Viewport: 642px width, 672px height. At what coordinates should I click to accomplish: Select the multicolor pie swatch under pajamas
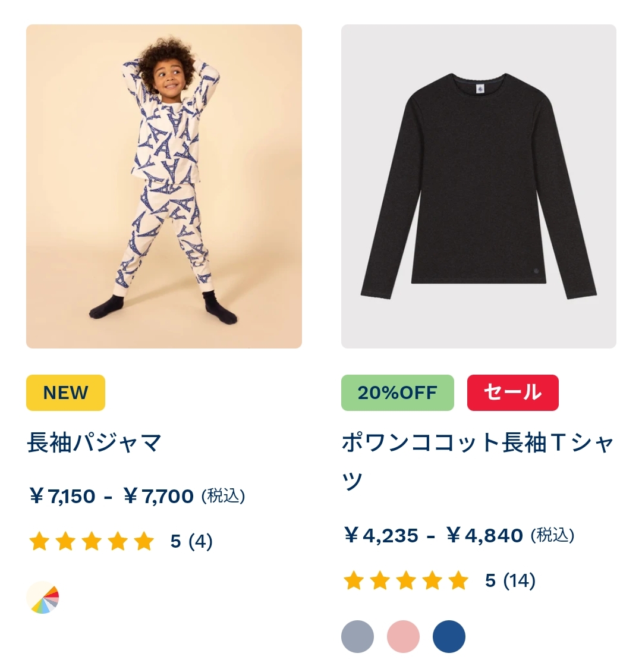point(43,598)
